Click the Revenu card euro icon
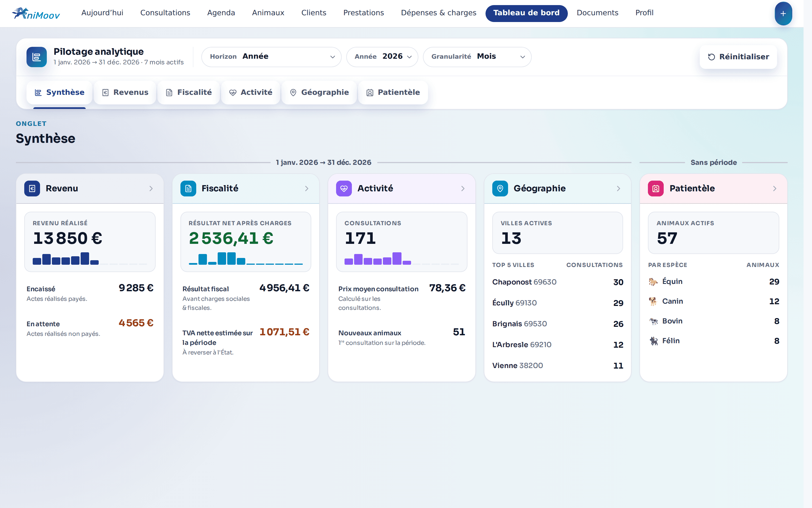The image size is (812, 508). point(32,189)
